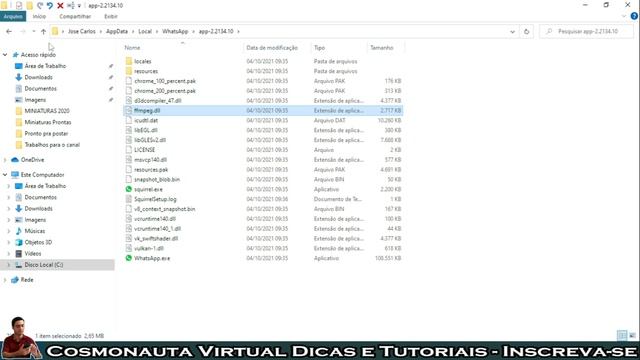Screen dimensions: 640x360
Task: Sort by the Tipo column header
Action: (319, 48)
